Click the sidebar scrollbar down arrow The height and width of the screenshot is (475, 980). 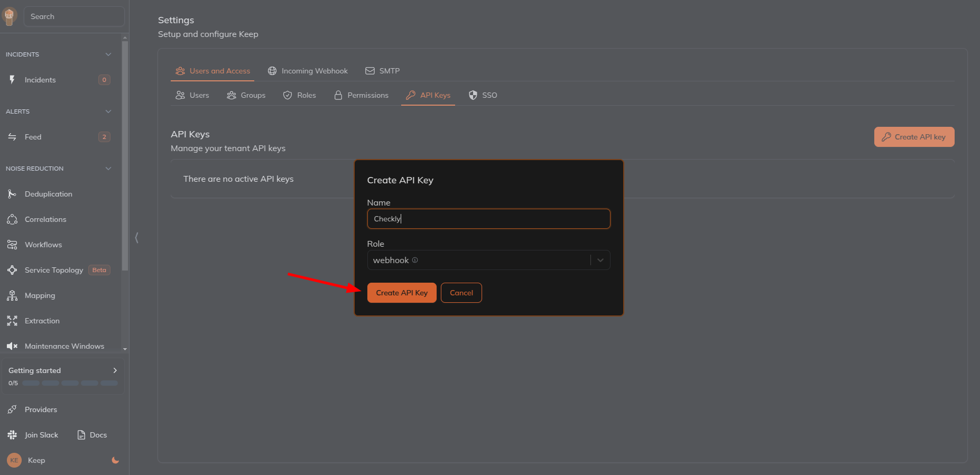[x=125, y=349]
